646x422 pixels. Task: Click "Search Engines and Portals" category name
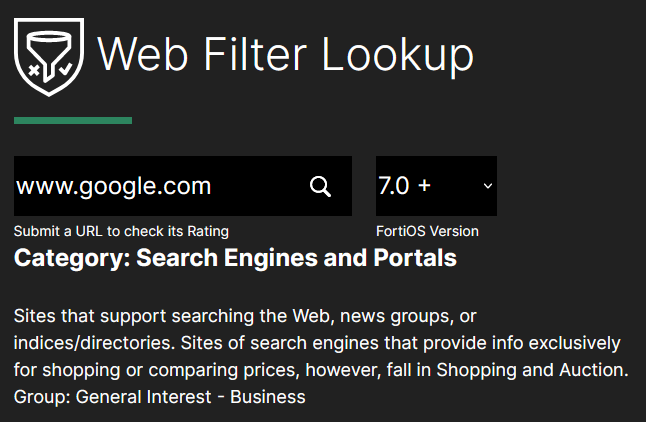pyautogui.click(x=296, y=258)
